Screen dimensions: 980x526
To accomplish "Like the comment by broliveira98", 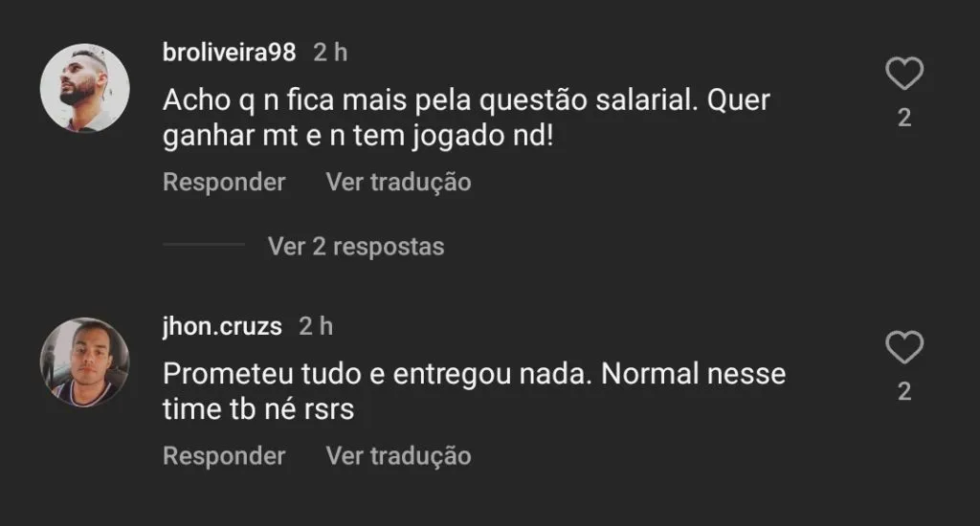I will pyautogui.click(x=903, y=75).
